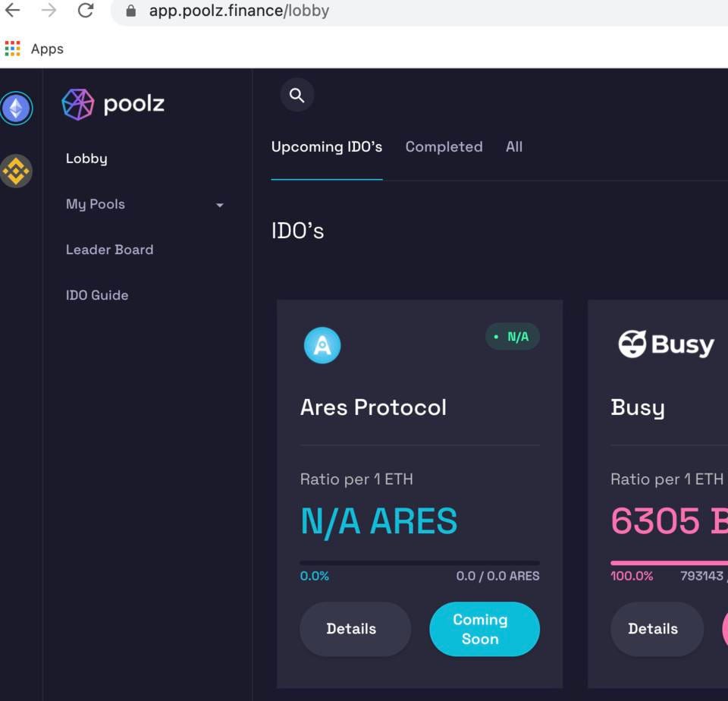Click the Ares Protocol title text
The image size is (728, 701).
click(373, 407)
